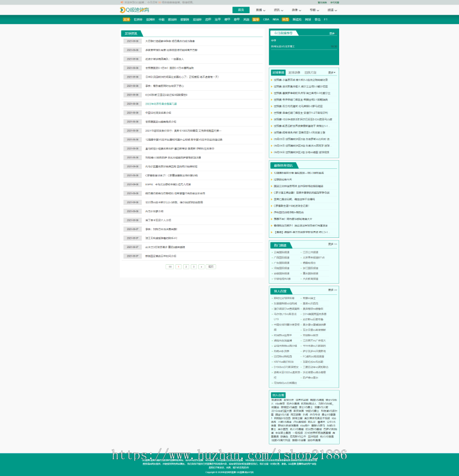Screen dimensions: 459x476
Task: Expand the 频道 dropdown menu
Action: point(332,10)
